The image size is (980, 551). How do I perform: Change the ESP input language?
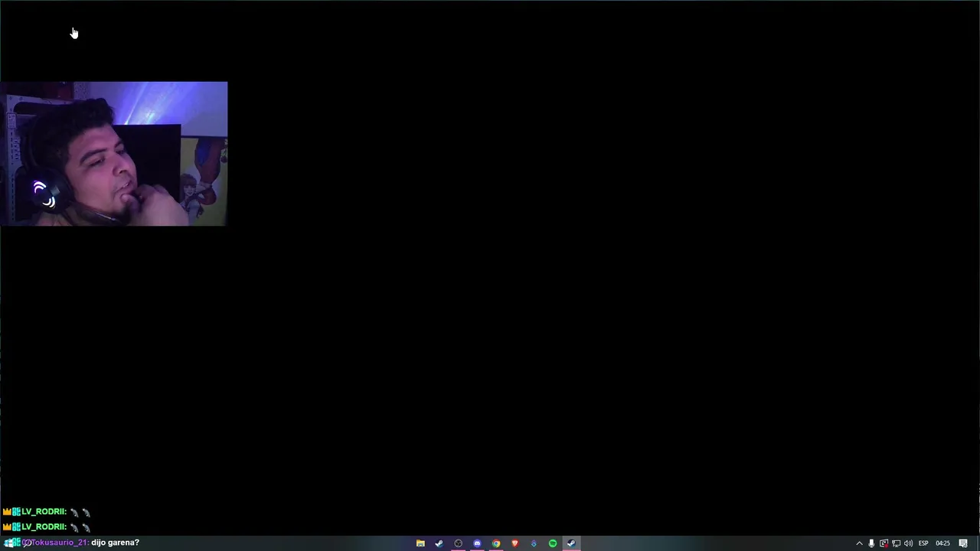tap(923, 543)
